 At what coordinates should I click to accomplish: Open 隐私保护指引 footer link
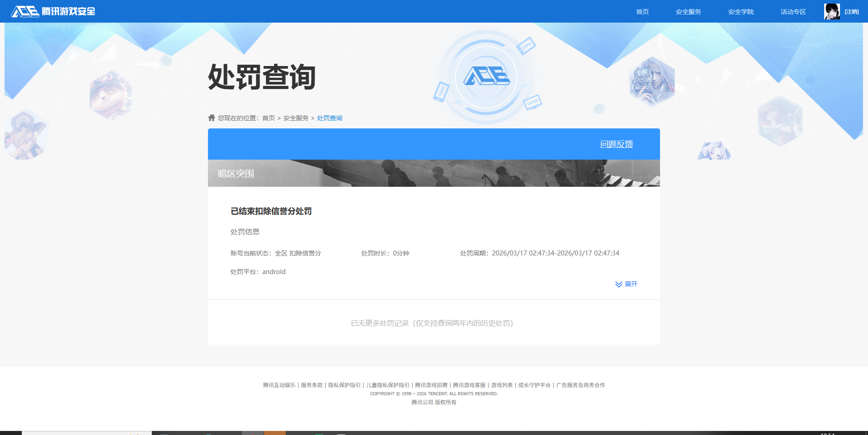(344, 385)
